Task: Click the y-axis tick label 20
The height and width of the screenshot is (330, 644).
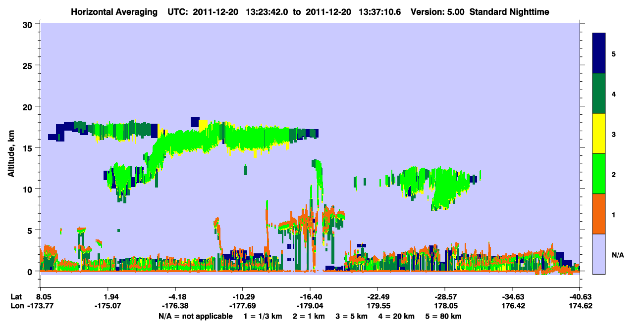Action: (29, 106)
